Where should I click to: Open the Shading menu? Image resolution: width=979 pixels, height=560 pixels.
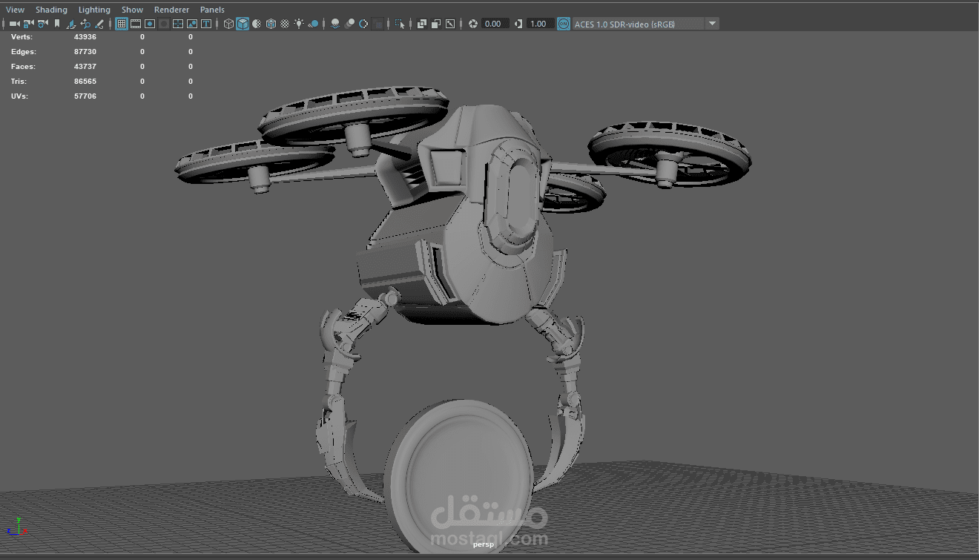coord(51,10)
